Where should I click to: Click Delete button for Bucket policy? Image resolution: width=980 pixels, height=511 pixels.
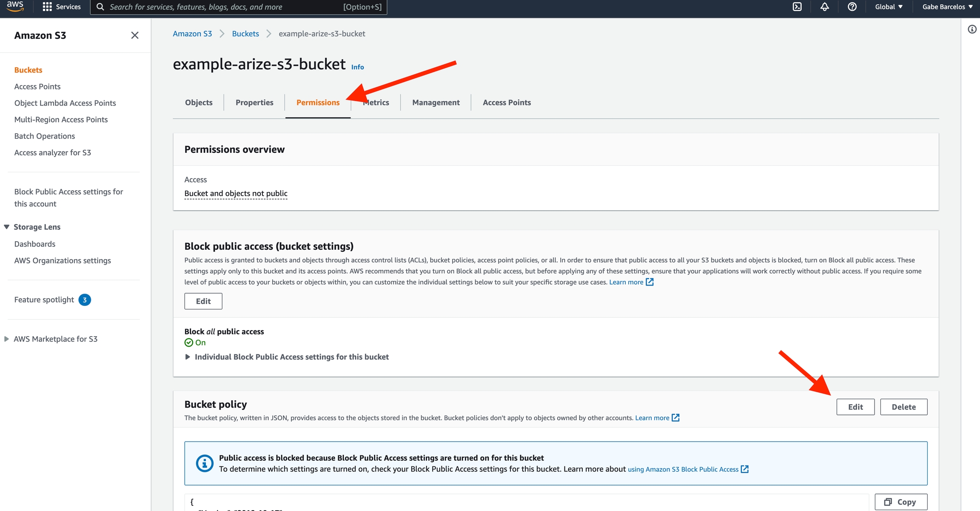pos(903,407)
